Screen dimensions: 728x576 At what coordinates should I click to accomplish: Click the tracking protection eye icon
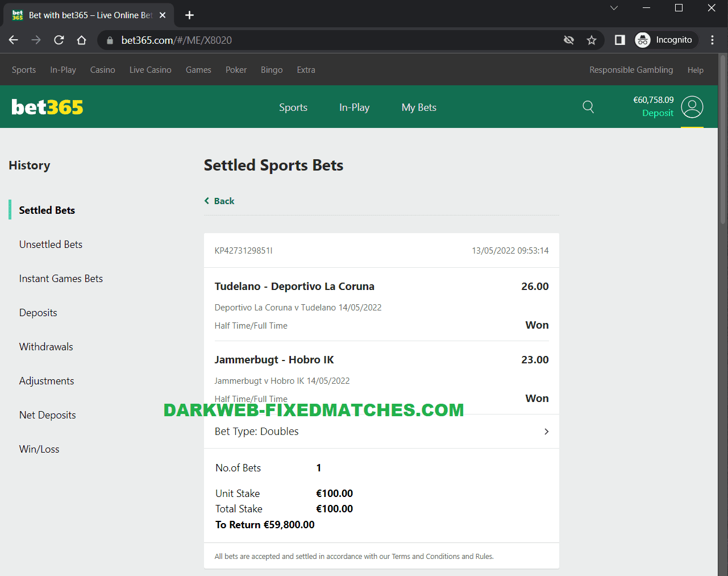(568, 40)
